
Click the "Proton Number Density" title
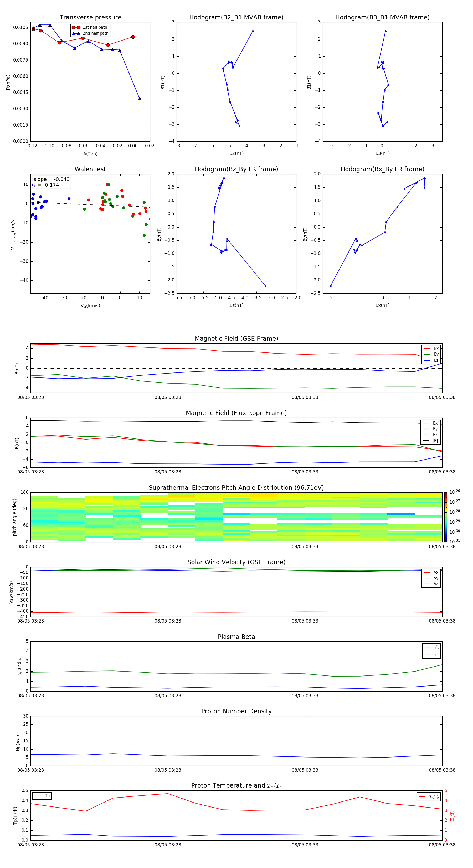point(236,711)
